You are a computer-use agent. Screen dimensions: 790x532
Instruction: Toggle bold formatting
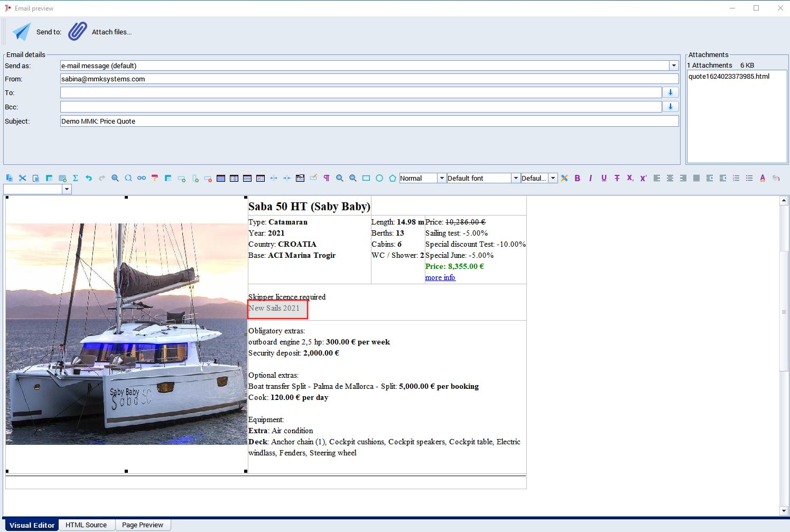pyautogui.click(x=577, y=178)
